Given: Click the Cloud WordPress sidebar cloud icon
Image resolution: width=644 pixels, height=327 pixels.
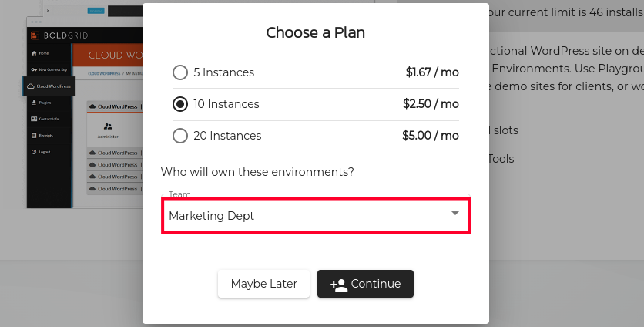Looking at the screenshot, I should coord(32,86).
